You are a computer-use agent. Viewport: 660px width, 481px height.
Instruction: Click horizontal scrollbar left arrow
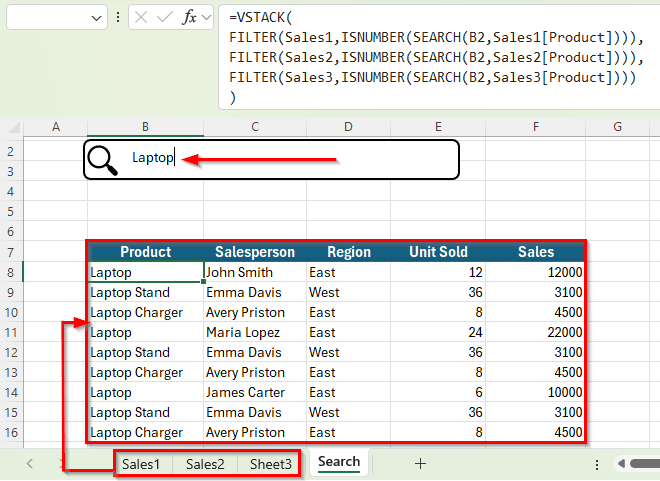(x=621, y=464)
